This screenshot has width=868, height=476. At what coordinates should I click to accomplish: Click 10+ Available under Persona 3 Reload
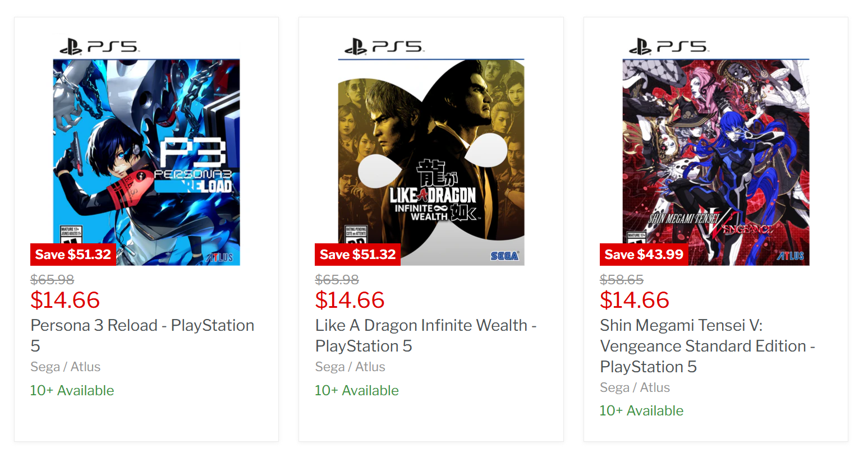click(72, 390)
